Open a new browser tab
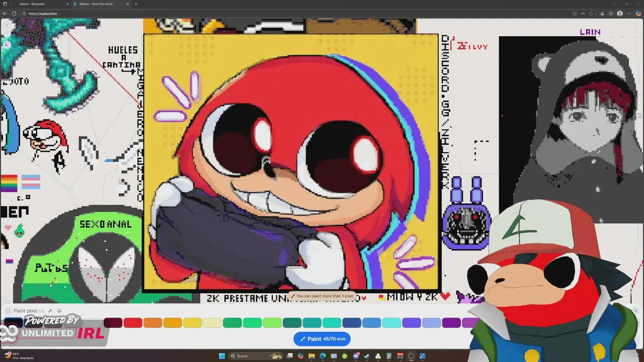 pos(136,4)
